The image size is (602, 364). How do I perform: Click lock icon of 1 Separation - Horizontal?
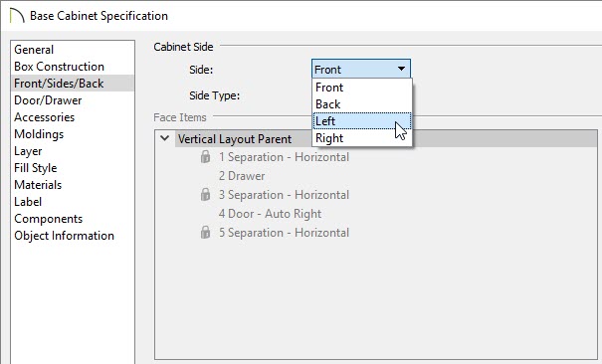[205, 156]
